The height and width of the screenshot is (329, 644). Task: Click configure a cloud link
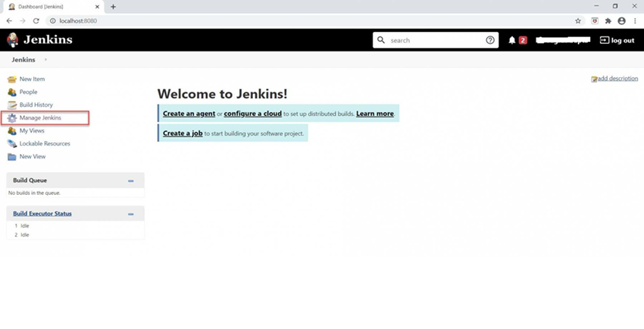coord(252,114)
